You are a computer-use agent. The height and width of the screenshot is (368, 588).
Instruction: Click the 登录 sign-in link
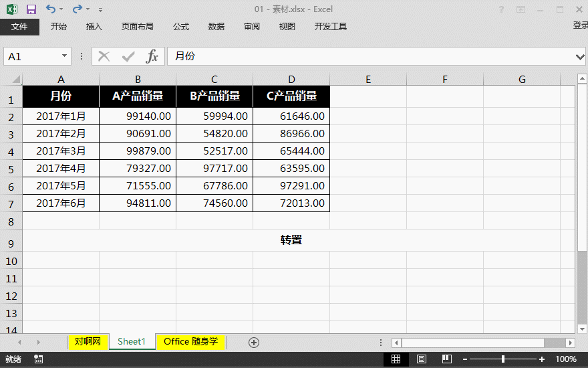(579, 25)
